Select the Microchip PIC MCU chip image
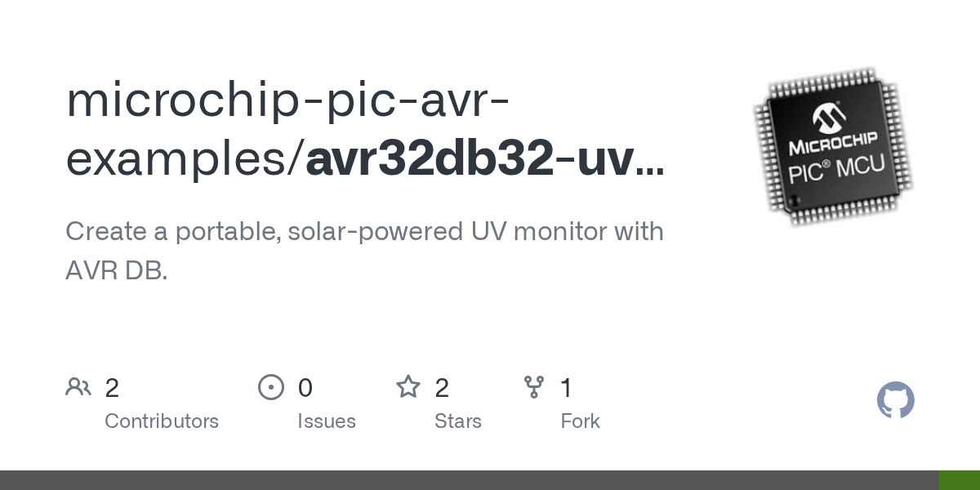 tap(833, 147)
